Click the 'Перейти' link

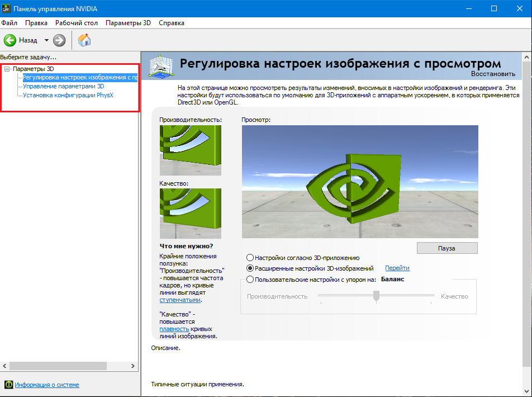click(x=397, y=268)
